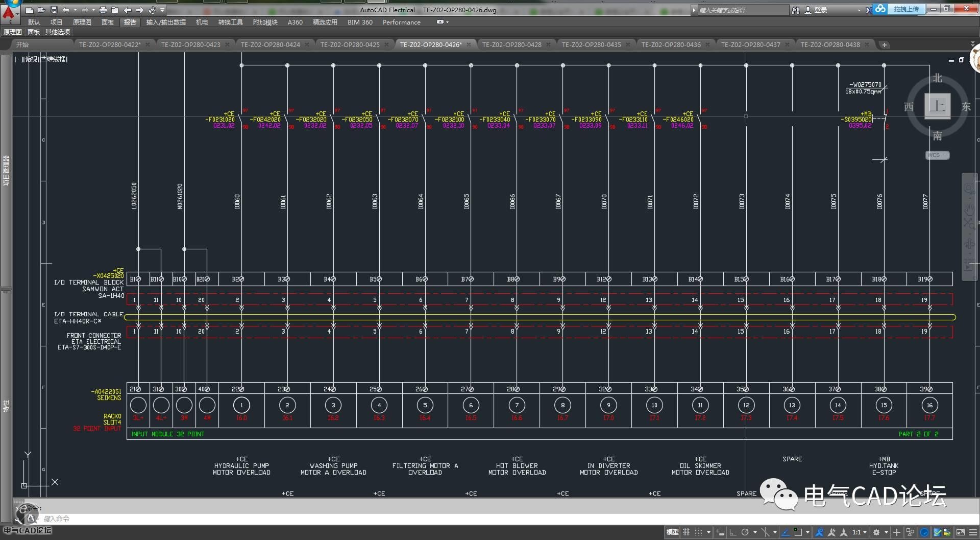Click the Redo arrow icon
980x540 pixels.
[85, 10]
